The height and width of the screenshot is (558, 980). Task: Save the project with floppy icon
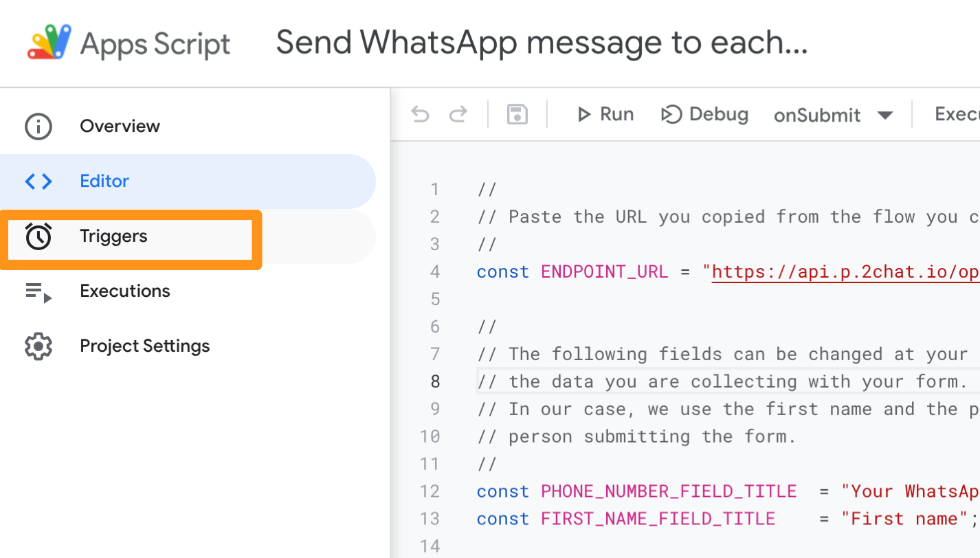click(517, 114)
